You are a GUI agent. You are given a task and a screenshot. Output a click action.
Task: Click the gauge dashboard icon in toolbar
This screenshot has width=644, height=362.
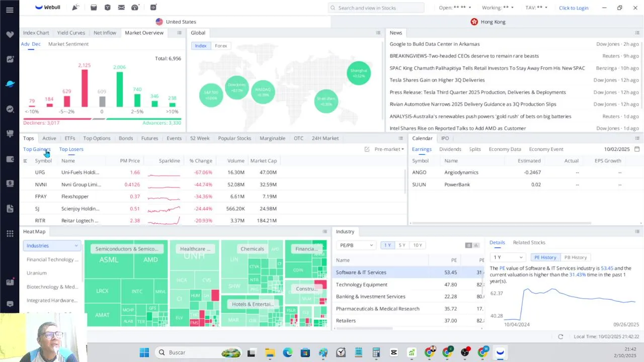pyautogui.click(x=135, y=8)
